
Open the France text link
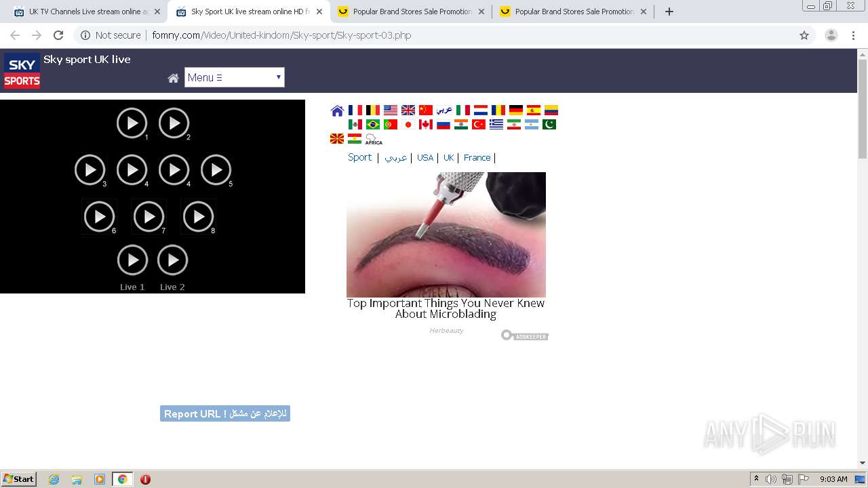point(477,157)
